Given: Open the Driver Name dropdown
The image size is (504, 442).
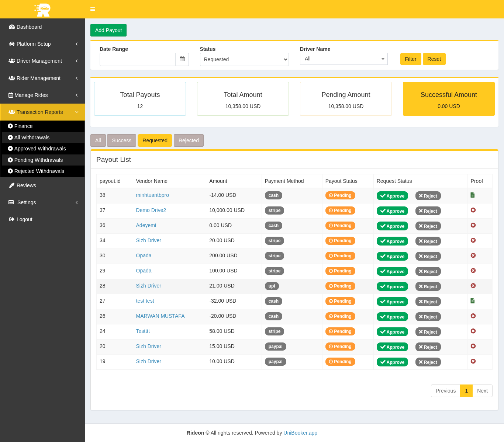Looking at the screenshot, I should point(344,59).
